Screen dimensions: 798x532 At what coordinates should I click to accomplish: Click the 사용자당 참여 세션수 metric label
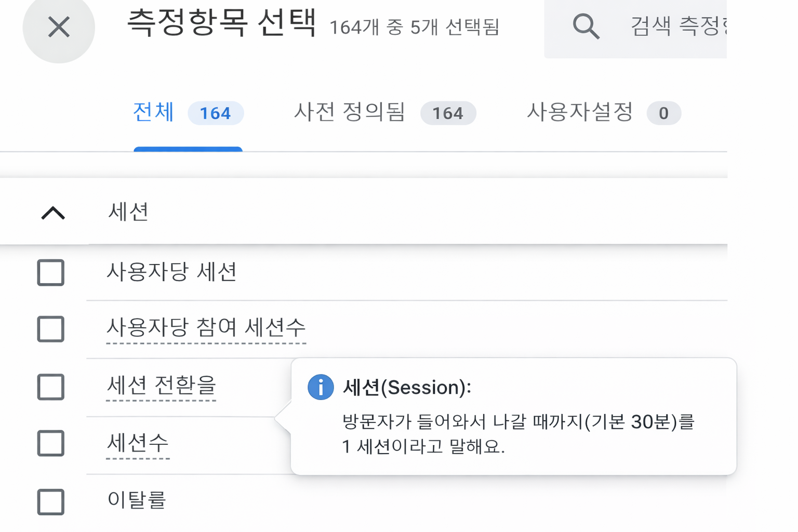(x=206, y=327)
